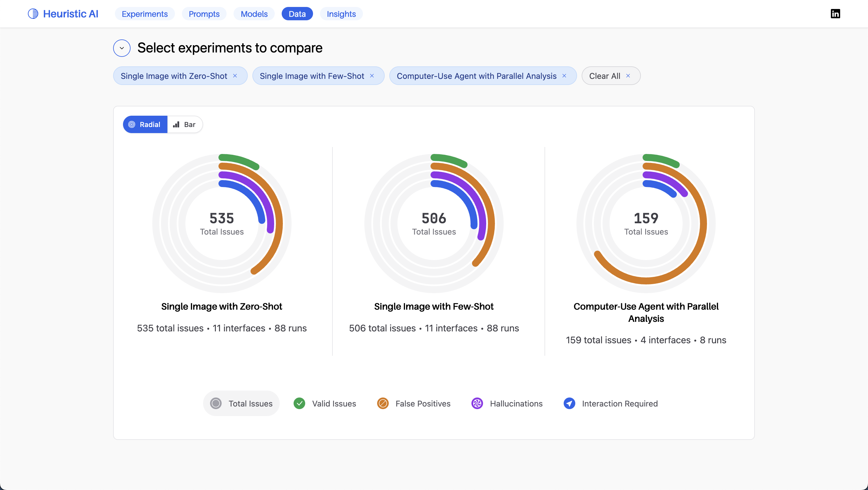Click the Single Image with Zero-Shot chart title
The image size is (868, 490).
tap(222, 306)
